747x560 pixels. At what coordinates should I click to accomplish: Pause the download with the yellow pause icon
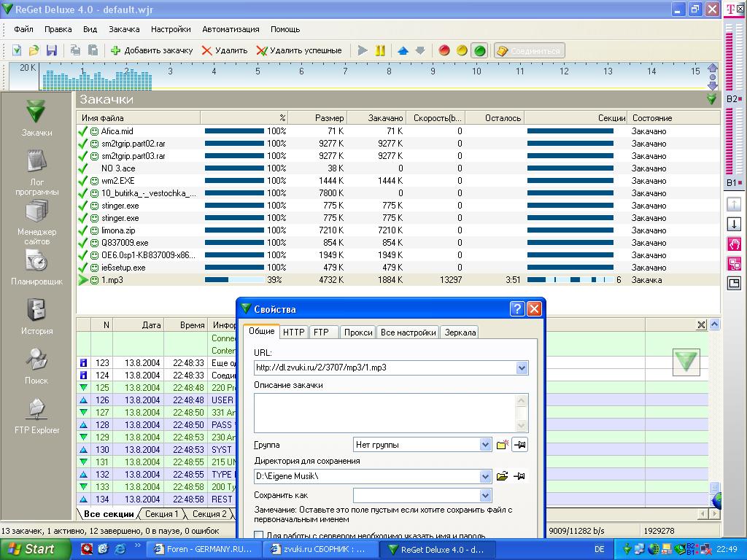pos(379,50)
